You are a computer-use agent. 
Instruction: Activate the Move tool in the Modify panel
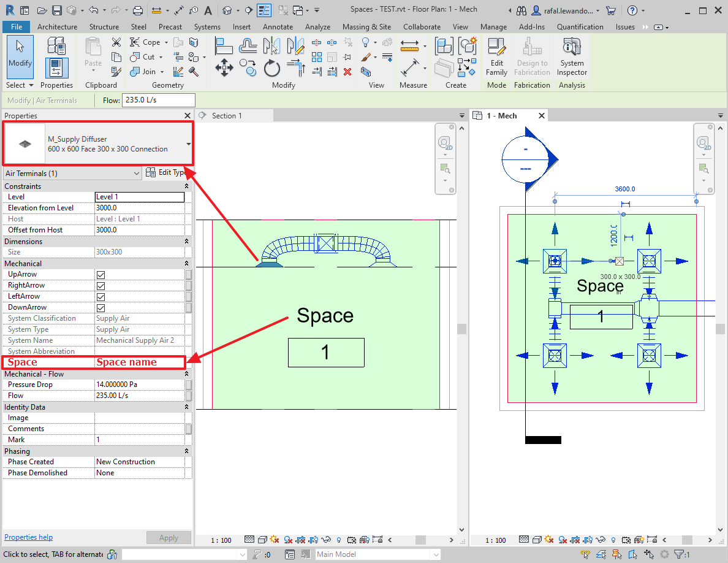click(224, 68)
